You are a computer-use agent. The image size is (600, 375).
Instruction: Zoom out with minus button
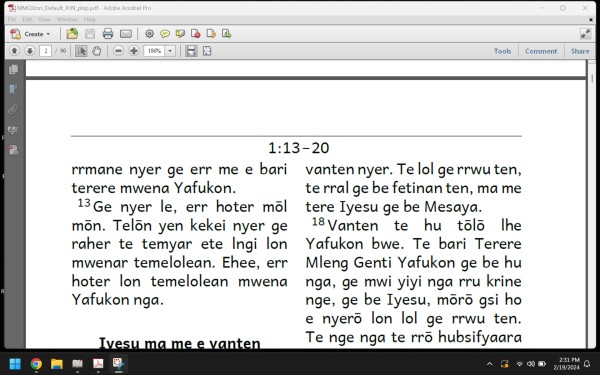point(118,51)
